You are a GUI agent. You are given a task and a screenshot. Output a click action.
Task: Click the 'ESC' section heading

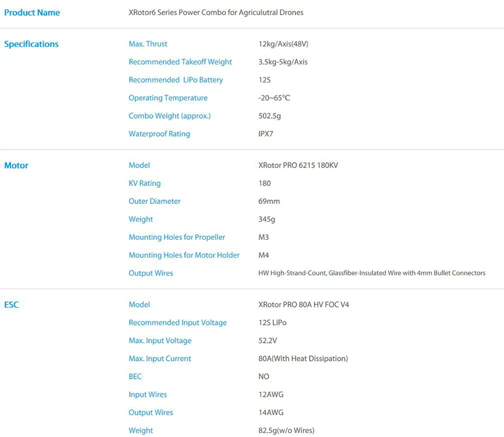12,305
